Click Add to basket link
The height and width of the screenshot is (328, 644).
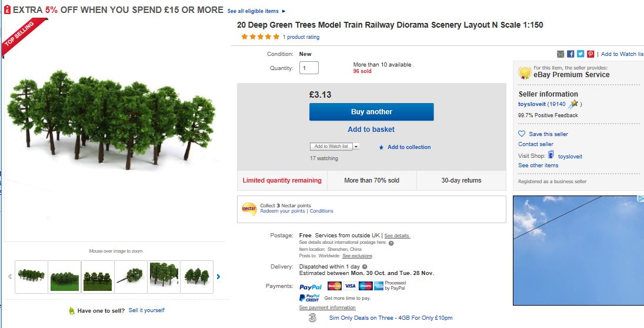click(371, 130)
